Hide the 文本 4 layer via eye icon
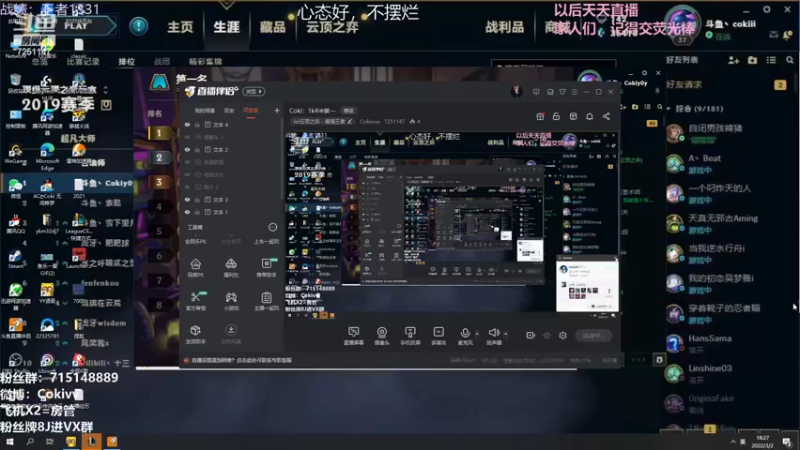Viewport: 800px width, 450px height. tap(187, 124)
